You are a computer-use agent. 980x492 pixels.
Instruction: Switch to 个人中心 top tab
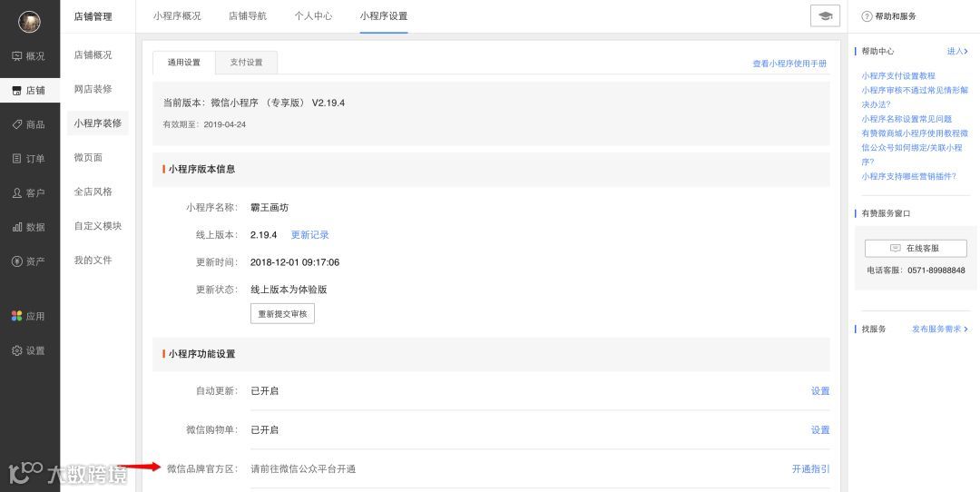coord(313,16)
